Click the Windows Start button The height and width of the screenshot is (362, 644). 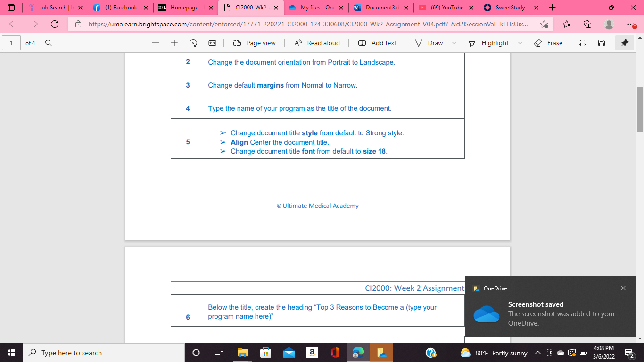[x=11, y=353]
